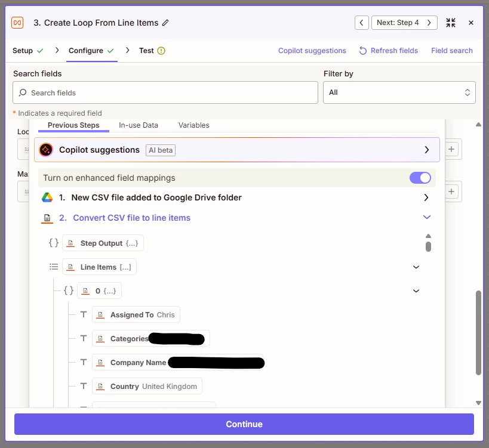Expand step 1 New CSV file added to Google Drive folder
This screenshot has width=489, height=448.
click(x=236, y=197)
